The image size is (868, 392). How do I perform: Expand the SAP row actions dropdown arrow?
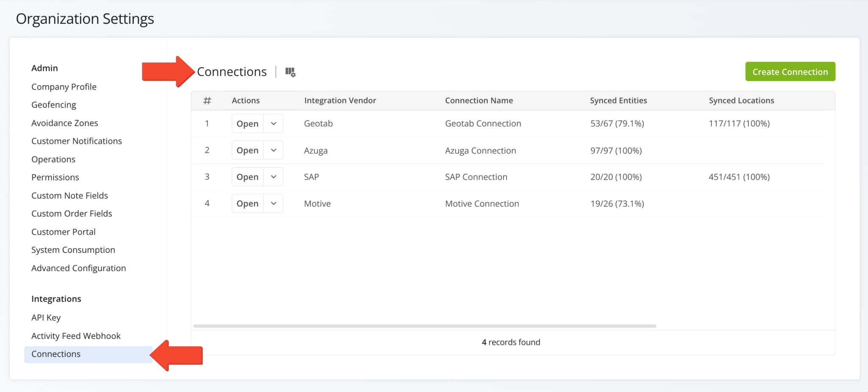(273, 177)
